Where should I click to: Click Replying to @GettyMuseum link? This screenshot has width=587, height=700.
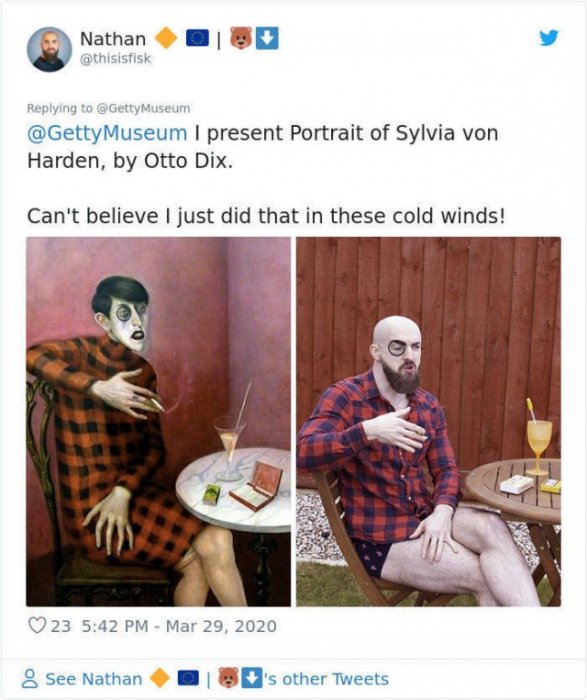(108, 108)
